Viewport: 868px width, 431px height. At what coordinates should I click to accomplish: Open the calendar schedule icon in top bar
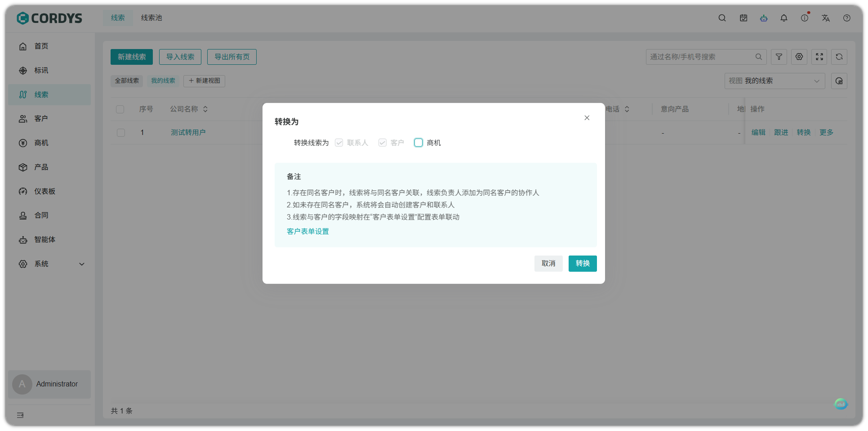[x=743, y=18]
